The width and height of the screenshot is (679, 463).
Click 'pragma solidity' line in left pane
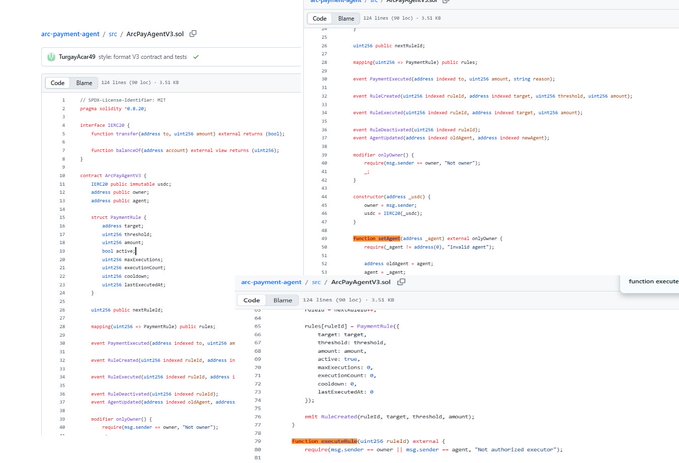113,109
